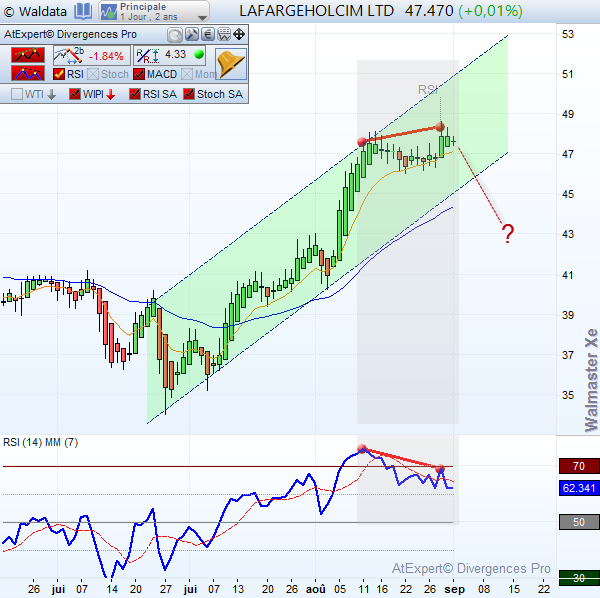
Task: Click the price axis value 53
Action: 568,34
